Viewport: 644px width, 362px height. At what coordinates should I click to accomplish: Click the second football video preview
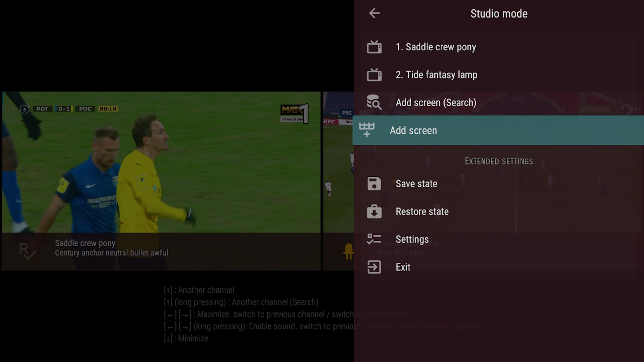click(x=339, y=181)
